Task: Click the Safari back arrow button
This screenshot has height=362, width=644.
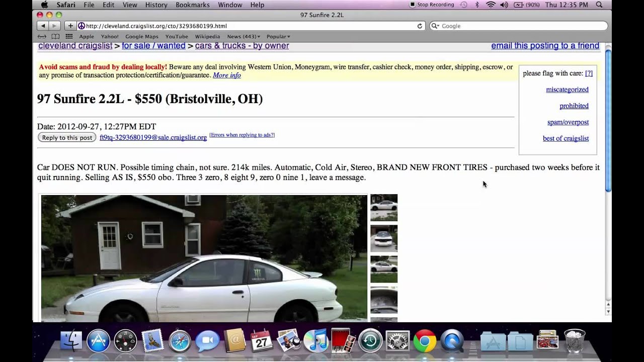Action: [43, 26]
